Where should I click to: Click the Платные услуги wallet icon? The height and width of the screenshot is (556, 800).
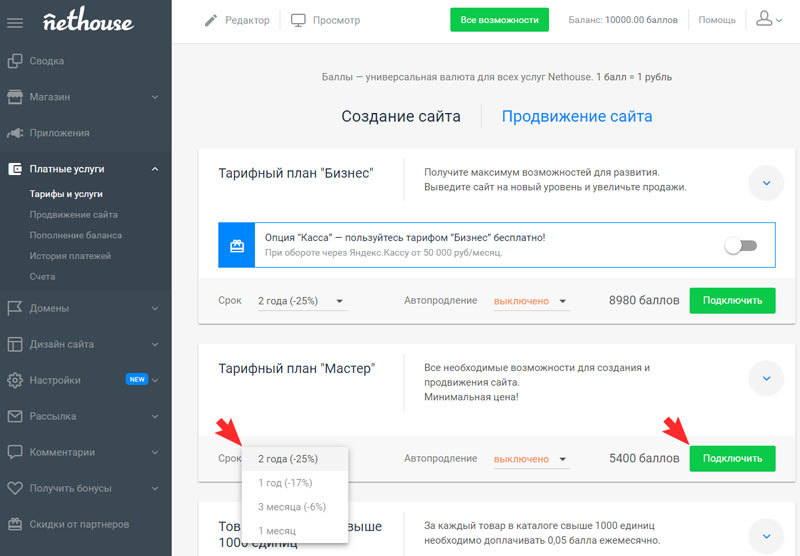pos(15,169)
